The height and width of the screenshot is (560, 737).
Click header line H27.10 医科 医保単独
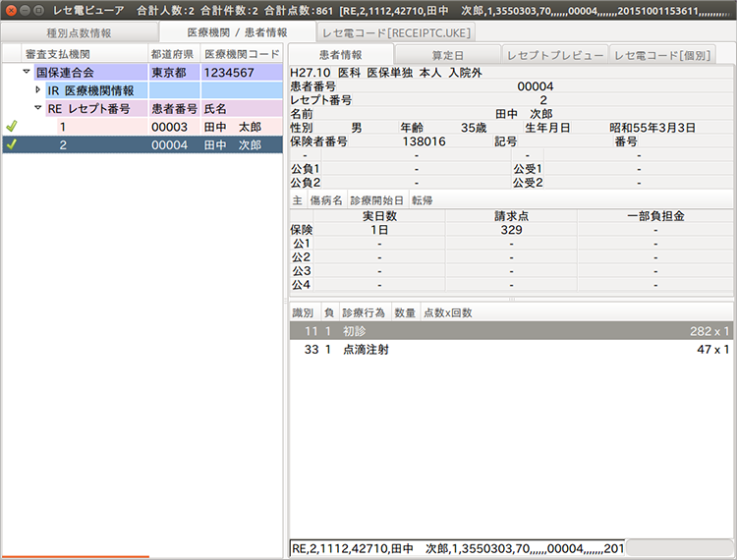(386, 73)
